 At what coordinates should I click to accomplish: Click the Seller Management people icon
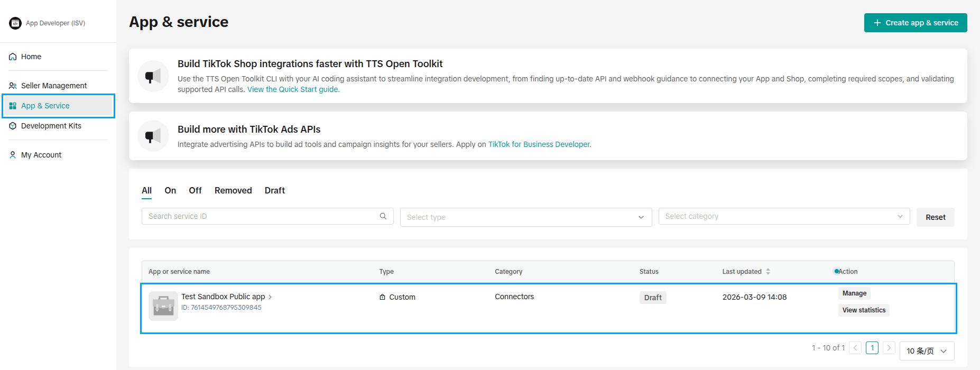coord(13,86)
